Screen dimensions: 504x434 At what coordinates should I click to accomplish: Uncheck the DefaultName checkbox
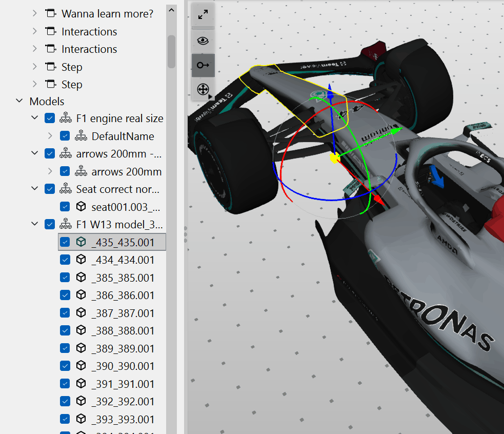pyautogui.click(x=65, y=136)
